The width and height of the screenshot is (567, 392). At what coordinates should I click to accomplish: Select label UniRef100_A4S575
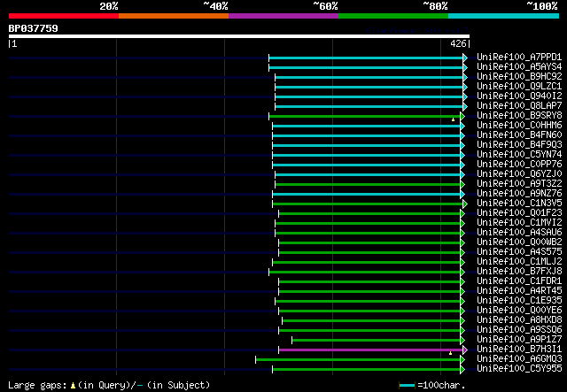point(519,252)
